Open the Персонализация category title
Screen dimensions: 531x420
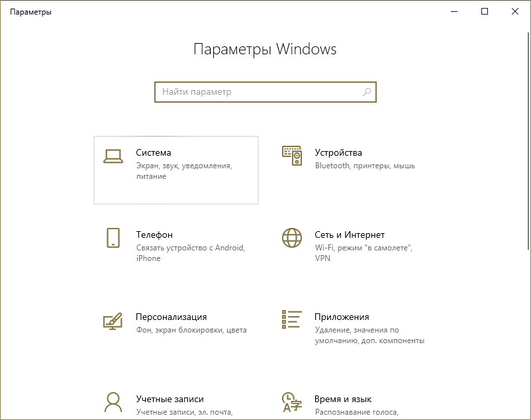click(171, 317)
